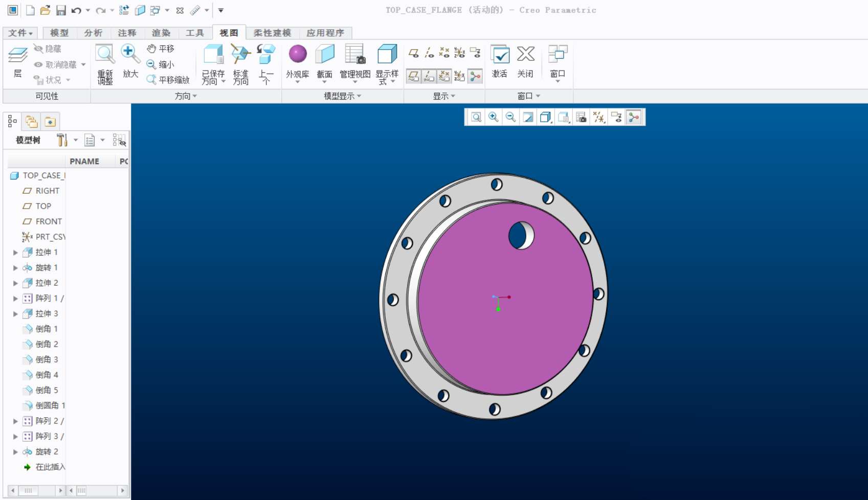The image size is (868, 500).
Task: Choose 标准方向 standard orientation
Action: [240, 64]
